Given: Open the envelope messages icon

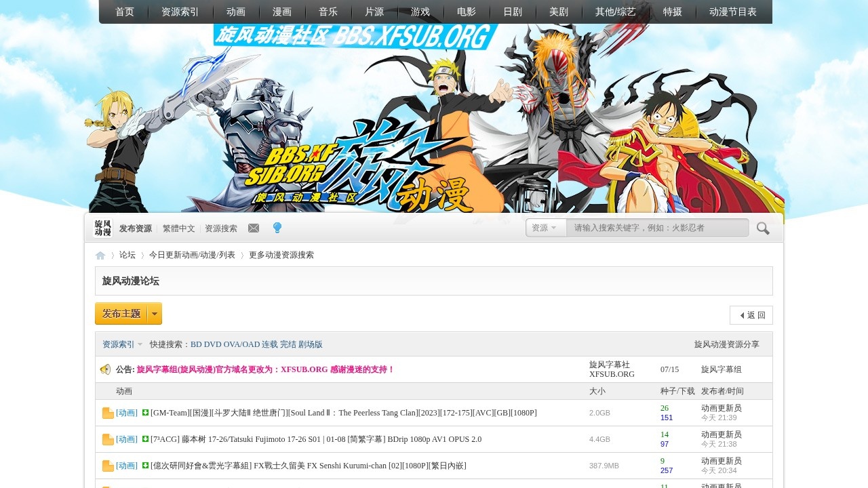Looking at the screenshot, I should 254,228.
